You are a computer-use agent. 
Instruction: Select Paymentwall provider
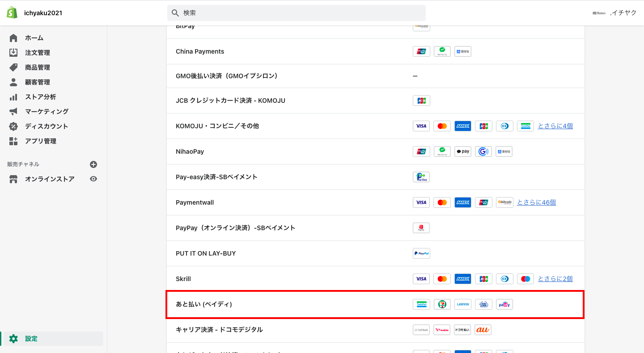point(375,202)
